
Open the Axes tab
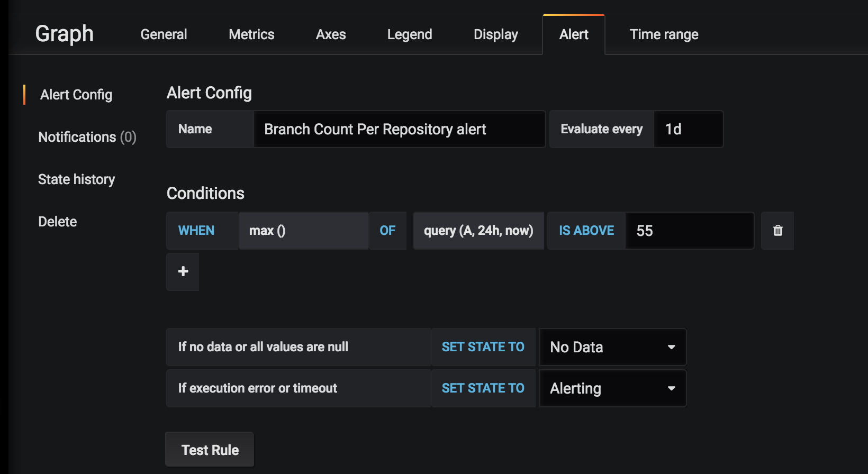tap(331, 34)
